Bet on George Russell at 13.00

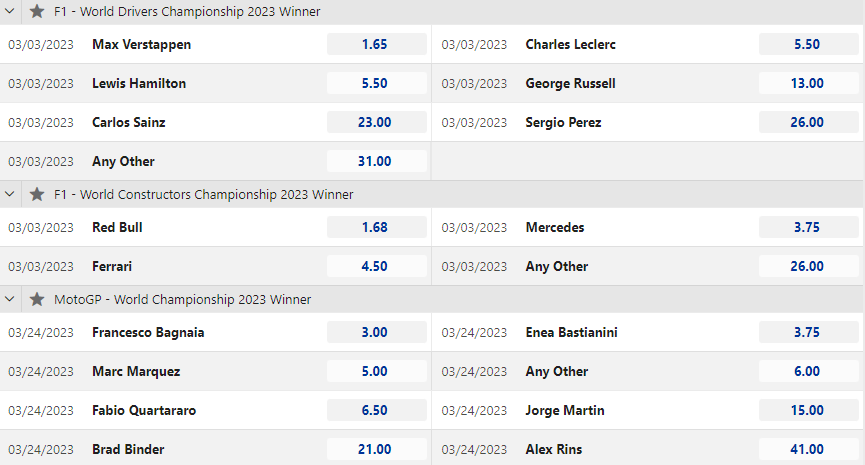(807, 84)
